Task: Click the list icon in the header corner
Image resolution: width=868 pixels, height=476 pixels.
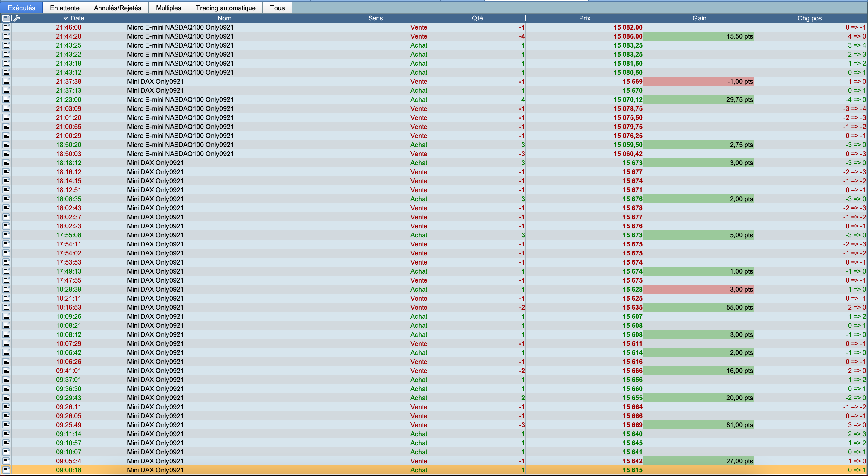Action: (6, 18)
